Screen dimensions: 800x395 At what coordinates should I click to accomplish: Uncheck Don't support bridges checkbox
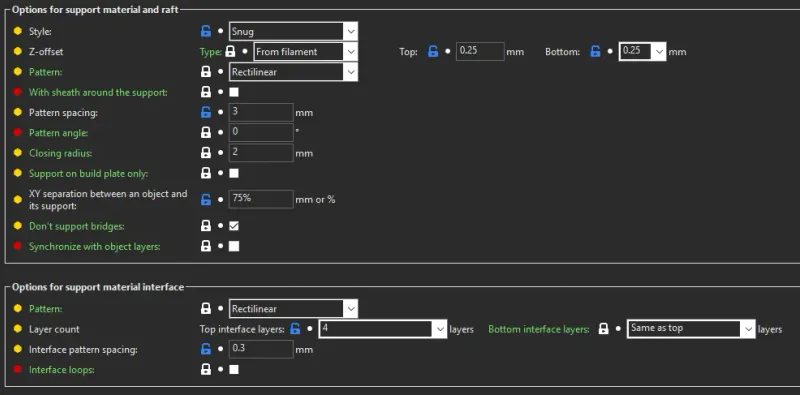pyautogui.click(x=234, y=226)
